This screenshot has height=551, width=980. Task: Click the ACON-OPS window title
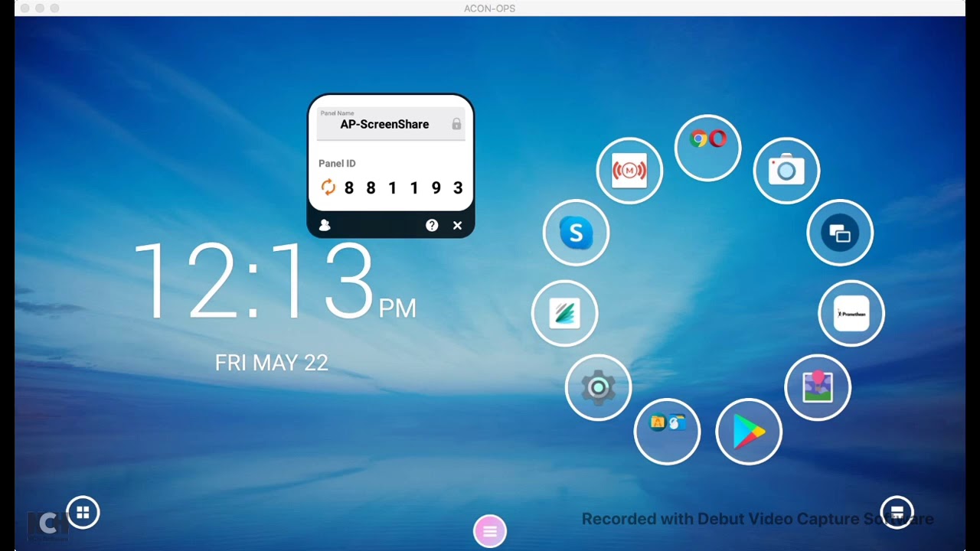(x=490, y=8)
